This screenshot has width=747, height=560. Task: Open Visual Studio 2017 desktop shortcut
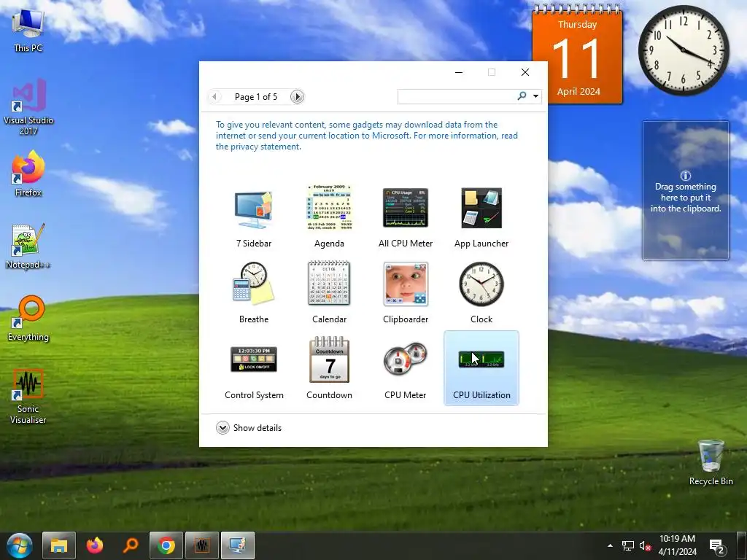point(28,106)
